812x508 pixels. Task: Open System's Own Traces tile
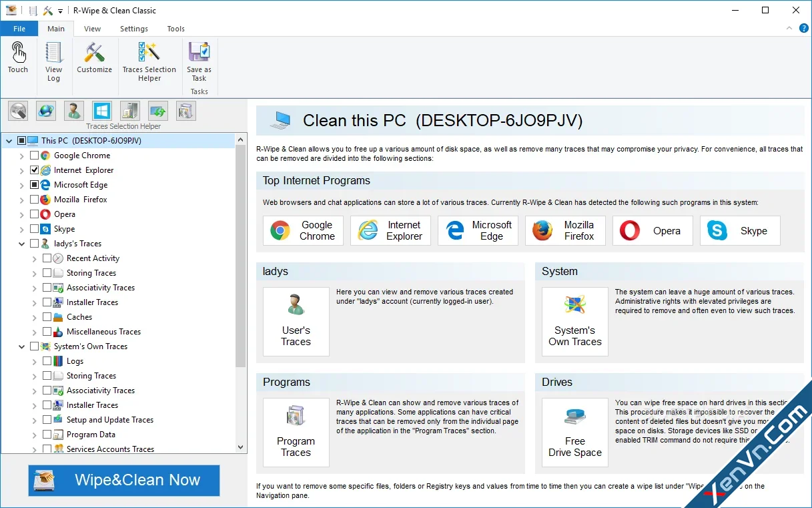click(x=575, y=322)
